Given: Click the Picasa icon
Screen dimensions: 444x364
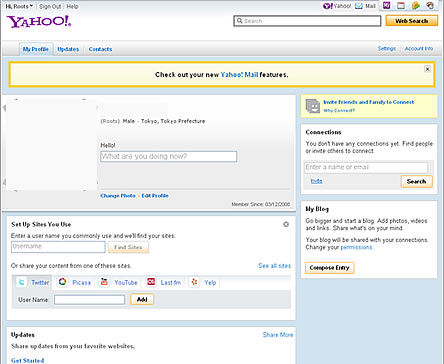Looking at the screenshot, I should click(x=62, y=282).
